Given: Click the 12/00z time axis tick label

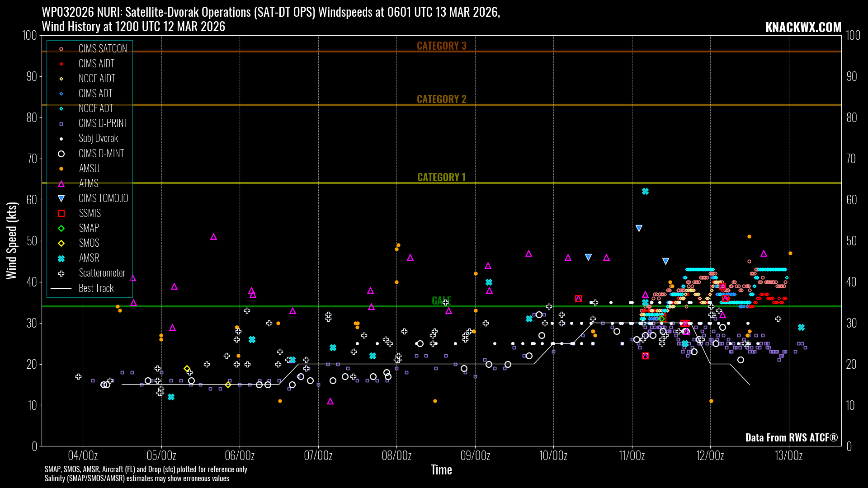Looking at the screenshot, I should (710, 455).
